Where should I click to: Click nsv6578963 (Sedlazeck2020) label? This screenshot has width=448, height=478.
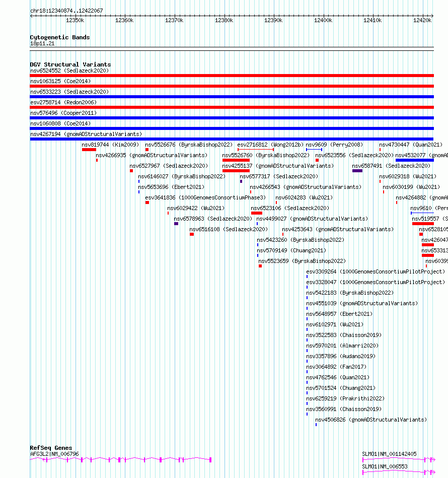pyautogui.click(x=213, y=219)
